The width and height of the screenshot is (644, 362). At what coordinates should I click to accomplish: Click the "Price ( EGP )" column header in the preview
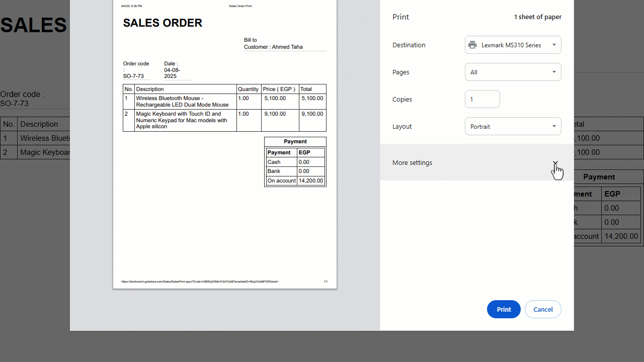pyautogui.click(x=279, y=89)
